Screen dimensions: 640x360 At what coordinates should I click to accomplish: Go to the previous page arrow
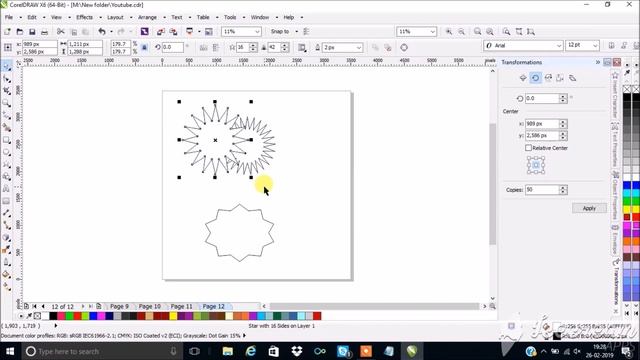[43, 306]
